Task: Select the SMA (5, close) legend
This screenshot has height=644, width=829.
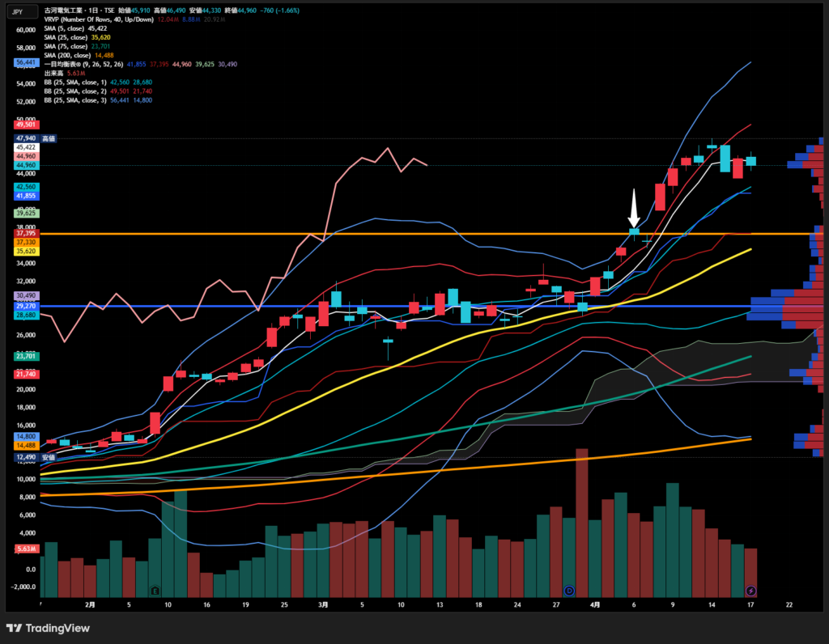Action: [65, 29]
